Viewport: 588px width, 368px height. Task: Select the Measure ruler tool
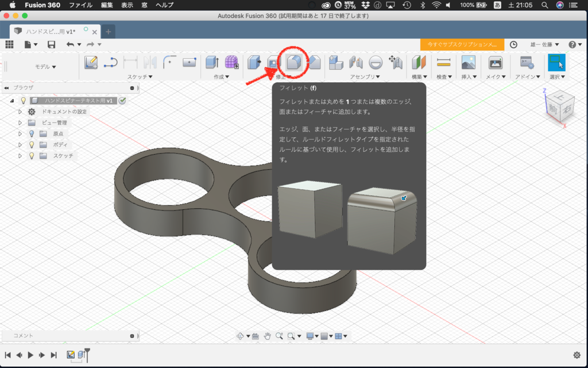pyautogui.click(x=444, y=62)
